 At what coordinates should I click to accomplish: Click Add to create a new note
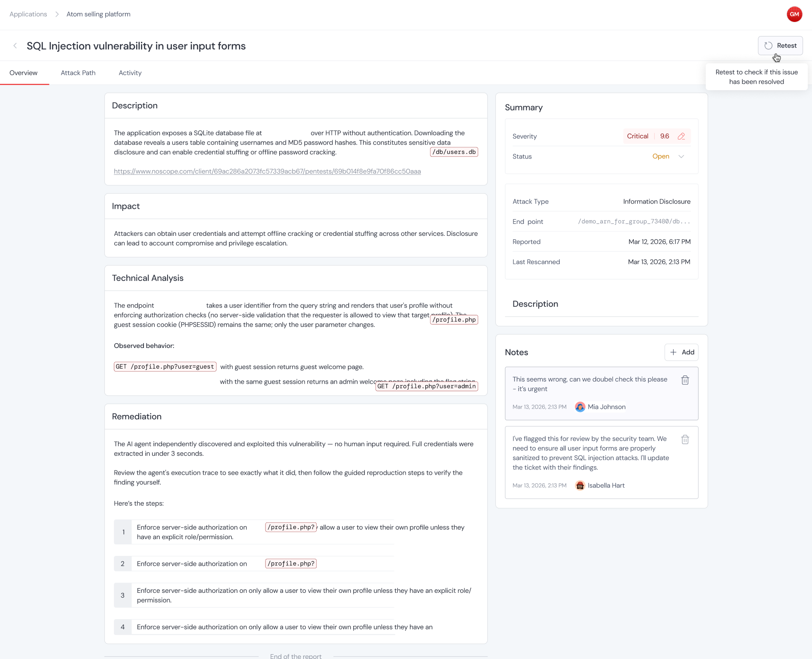point(681,352)
